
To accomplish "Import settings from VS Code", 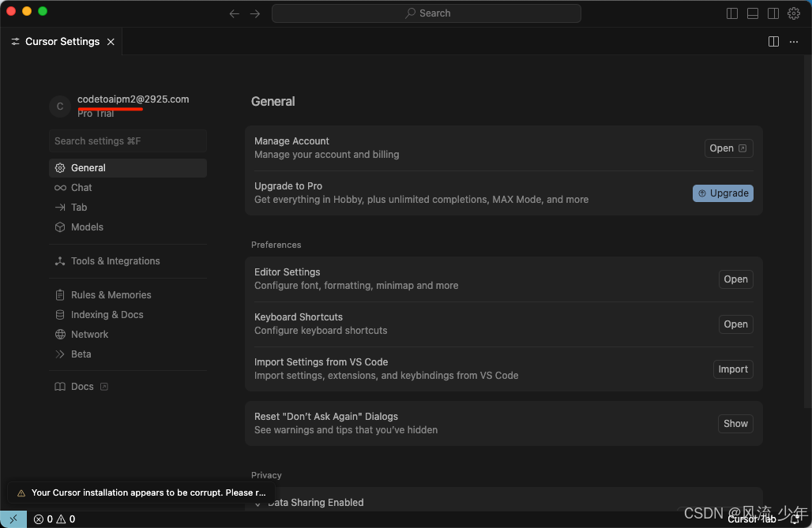I will 733,369.
